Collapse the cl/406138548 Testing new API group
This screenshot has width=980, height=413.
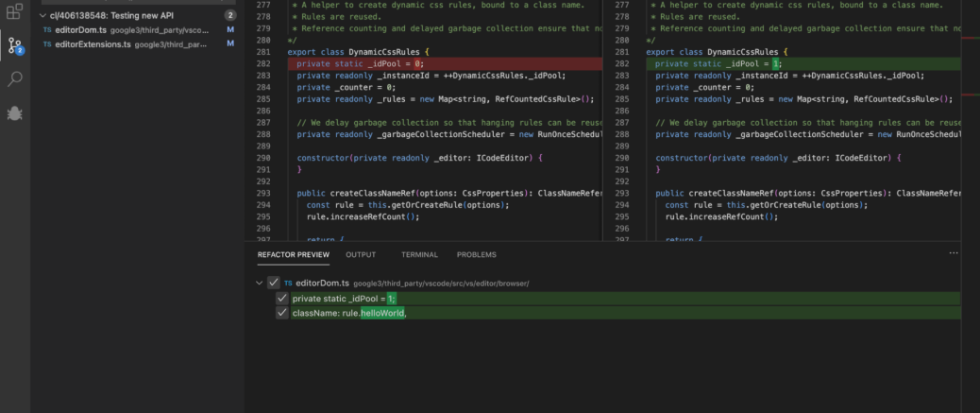[x=42, y=16]
